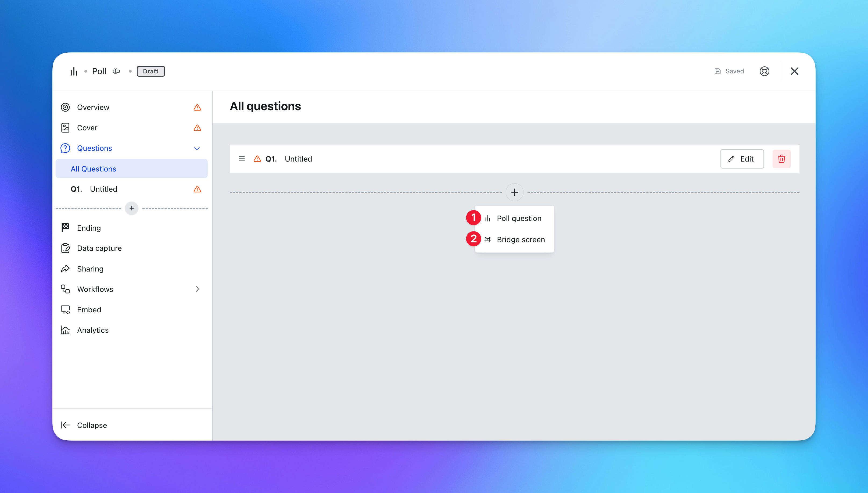The width and height of the screenshot is (868, 493).
Task: Click the drag handle on the Q1 row
Action: (242, 159)
